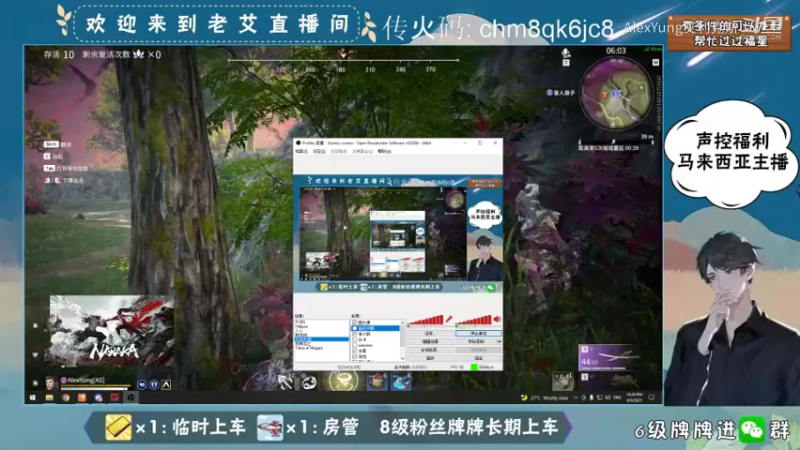This screenshot has height=450, width=800.
Task: Open dropdown arrow beside the OBS recording button
Action: pyautogui.click(x=499, y=341)
